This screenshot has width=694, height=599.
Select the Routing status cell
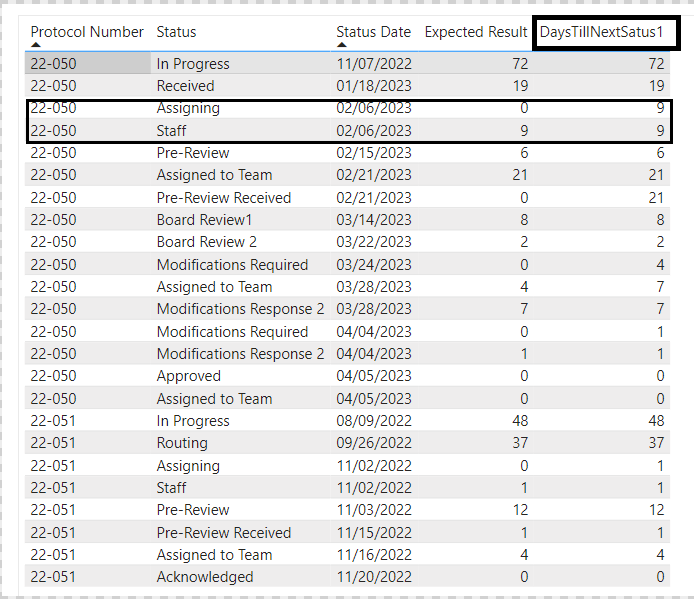tap(182, 443)
